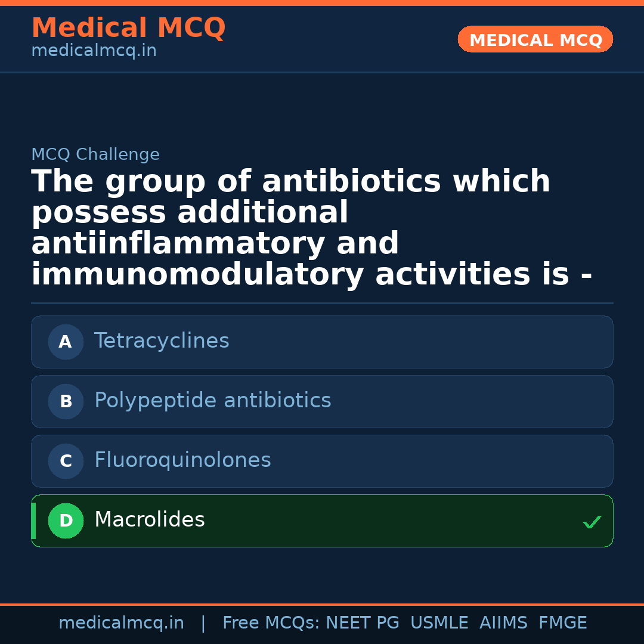
Task: Choose the Fluoroquinolones answer option
Action: pos(182,460)
